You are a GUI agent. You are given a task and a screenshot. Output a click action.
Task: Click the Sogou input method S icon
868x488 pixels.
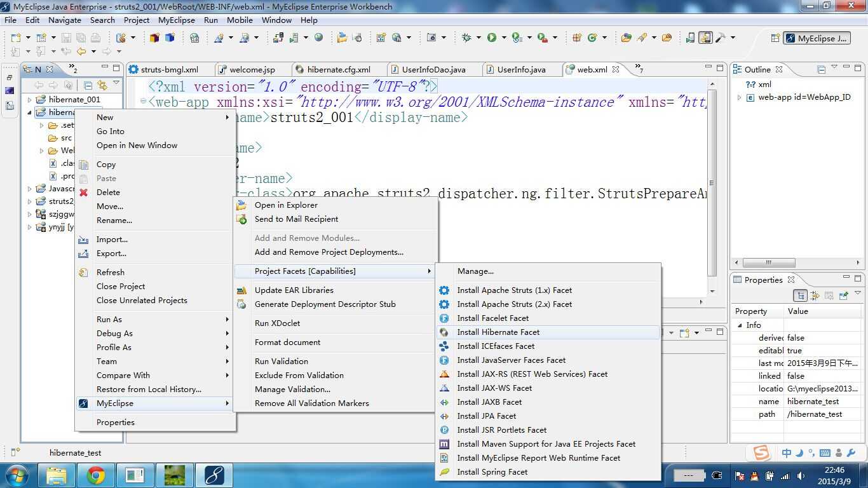(x=761, y=453)
